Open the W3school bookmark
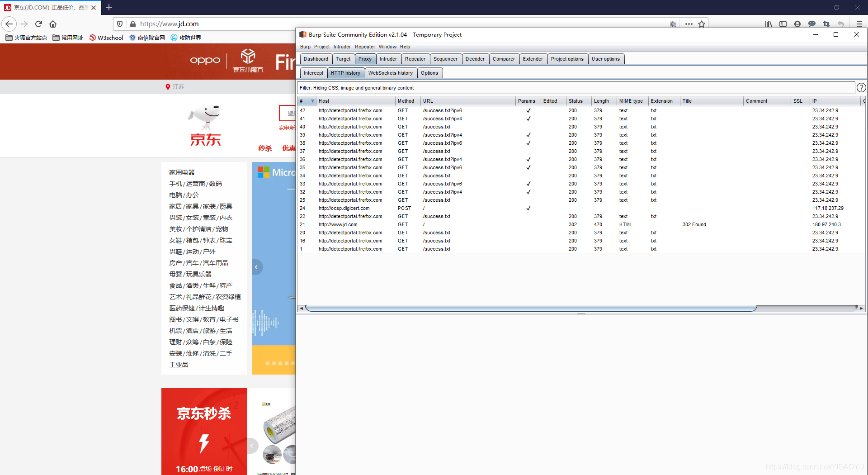The height and width of the screenshot is (475, 868). click(106, 38)
